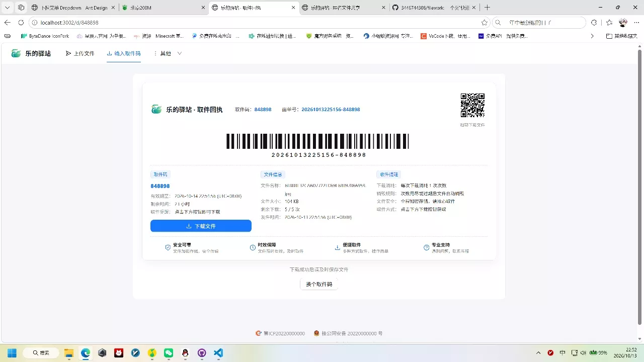Open the ByteDance IconPark bookmark
The width and height of the screenshot is (644, 362).
pyautogui.click(x=45, y=36)
